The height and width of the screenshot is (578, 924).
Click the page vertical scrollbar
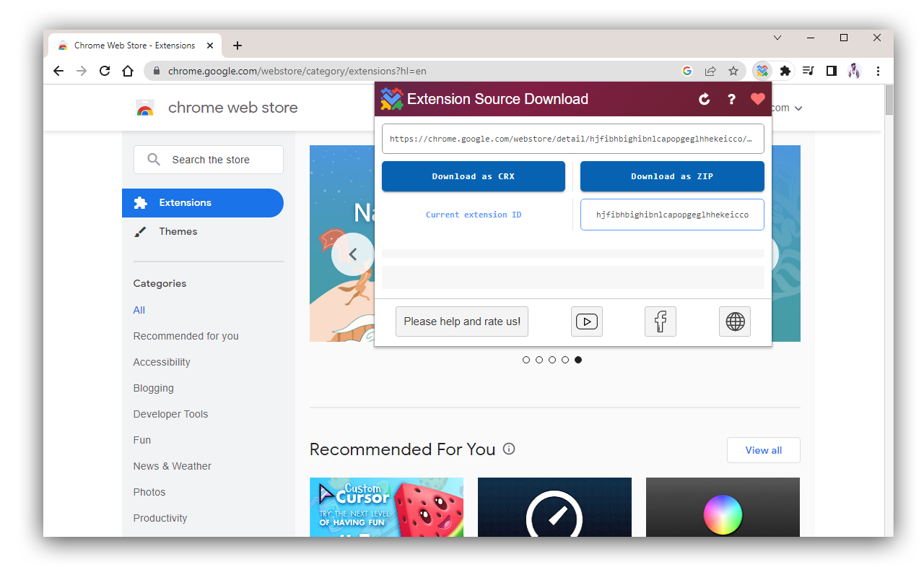click(889, 100)
